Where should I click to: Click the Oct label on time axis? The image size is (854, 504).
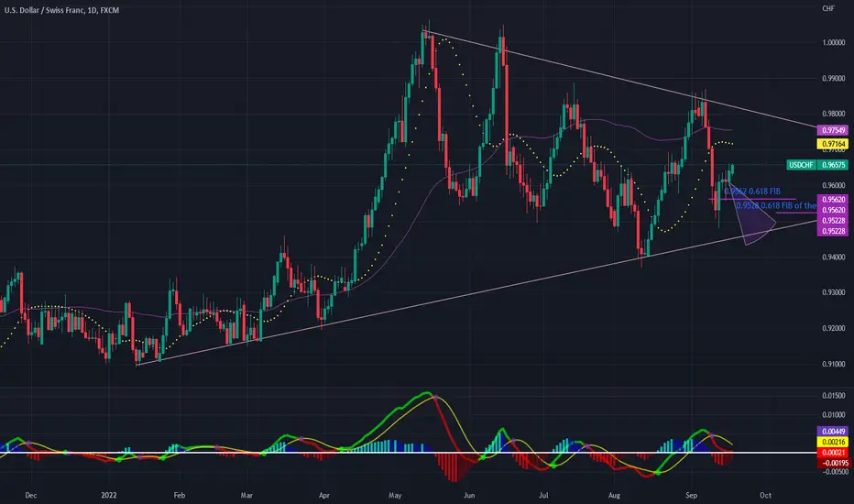(x=766, y=495)
